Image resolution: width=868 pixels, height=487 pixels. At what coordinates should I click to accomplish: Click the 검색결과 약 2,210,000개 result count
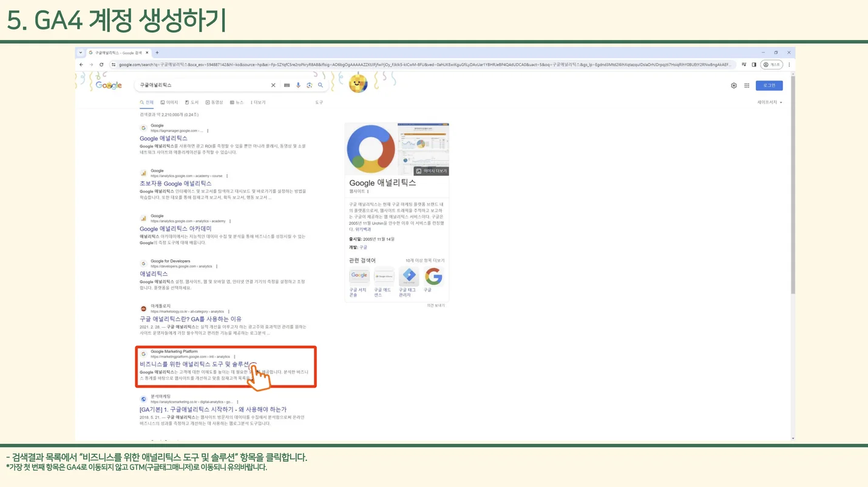click(x=169, y=115)
